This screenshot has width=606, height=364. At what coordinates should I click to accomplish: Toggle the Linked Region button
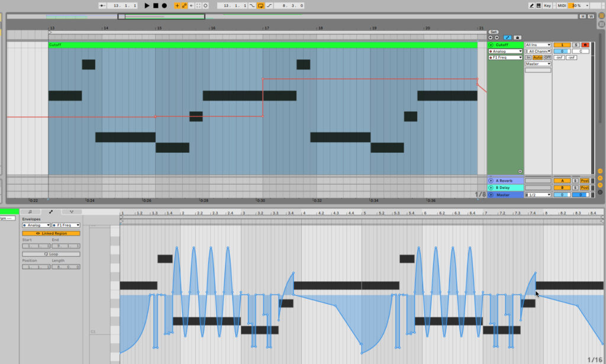(51, 233)
